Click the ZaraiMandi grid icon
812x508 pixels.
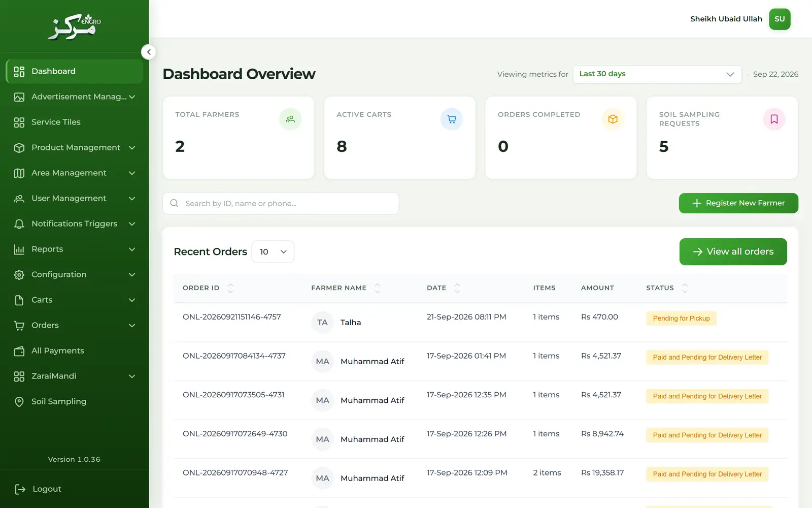(19, 376)
